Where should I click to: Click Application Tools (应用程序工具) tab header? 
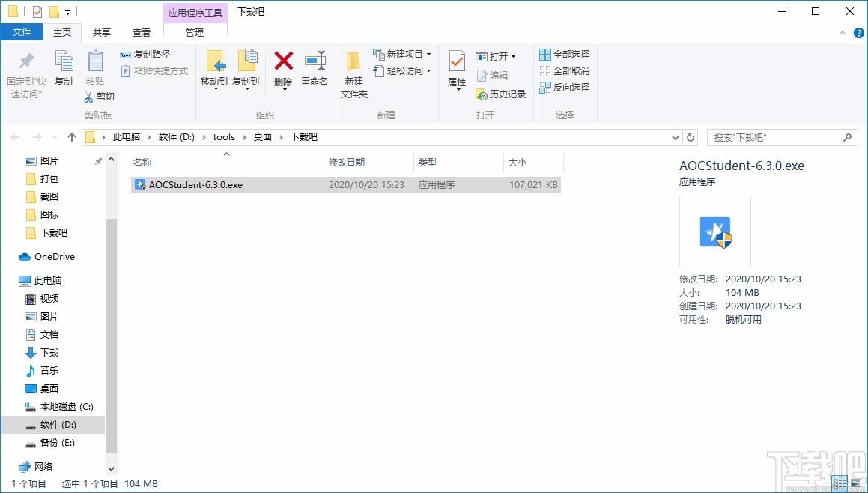195,12
